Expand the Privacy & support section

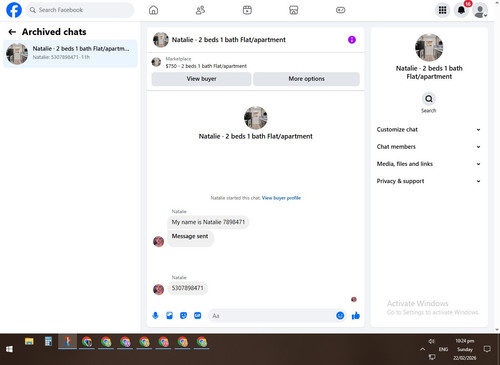pos(429,181)
